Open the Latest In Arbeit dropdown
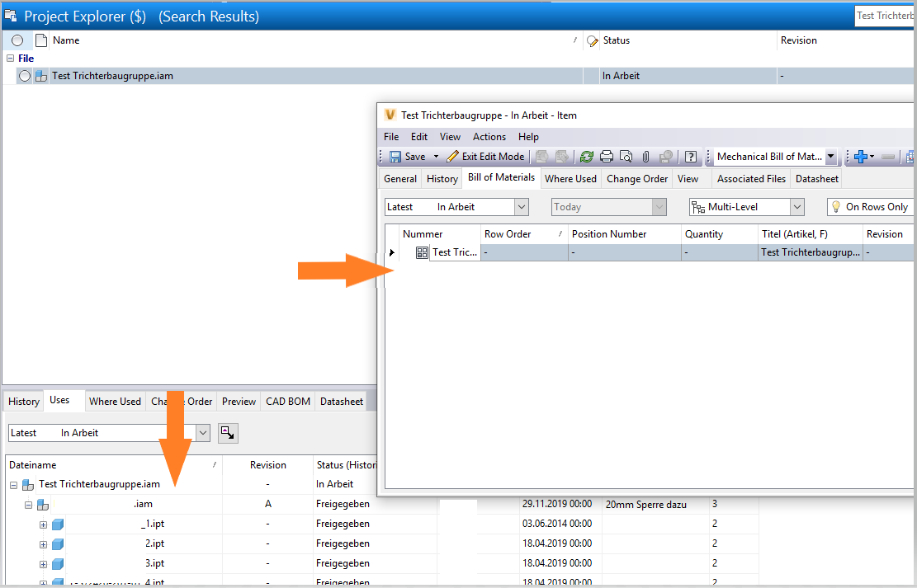 [x=520, y=207]
